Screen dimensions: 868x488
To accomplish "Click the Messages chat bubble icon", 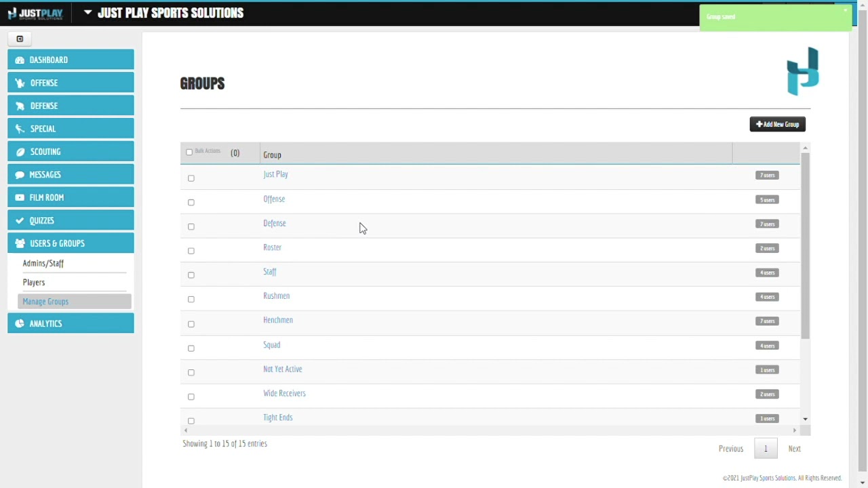I will pyautogui.click(x=20, y=175).
